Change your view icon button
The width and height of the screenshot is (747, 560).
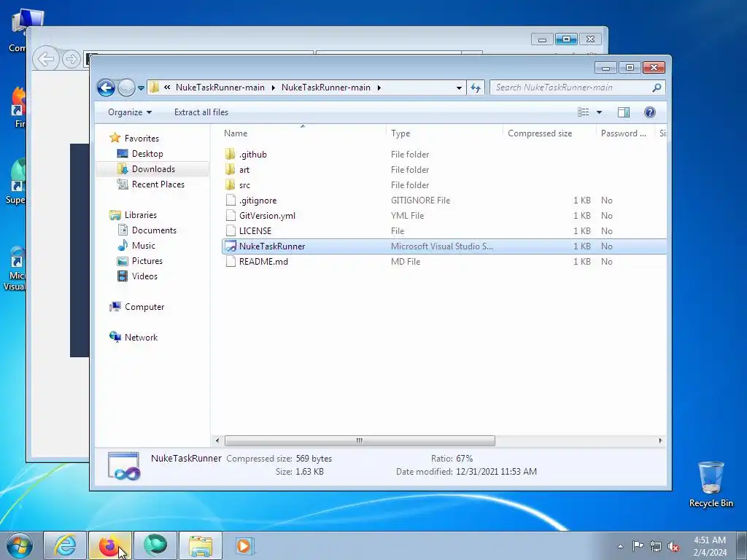click(583, 112)
